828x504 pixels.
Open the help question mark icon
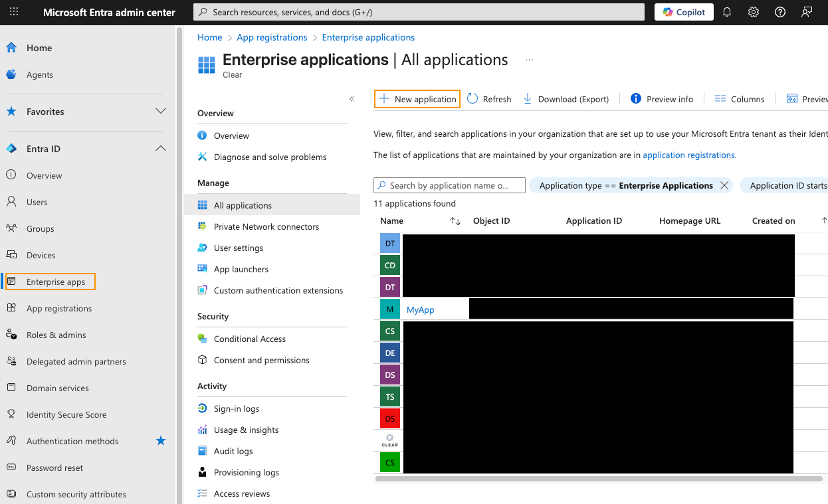[780, 12]
